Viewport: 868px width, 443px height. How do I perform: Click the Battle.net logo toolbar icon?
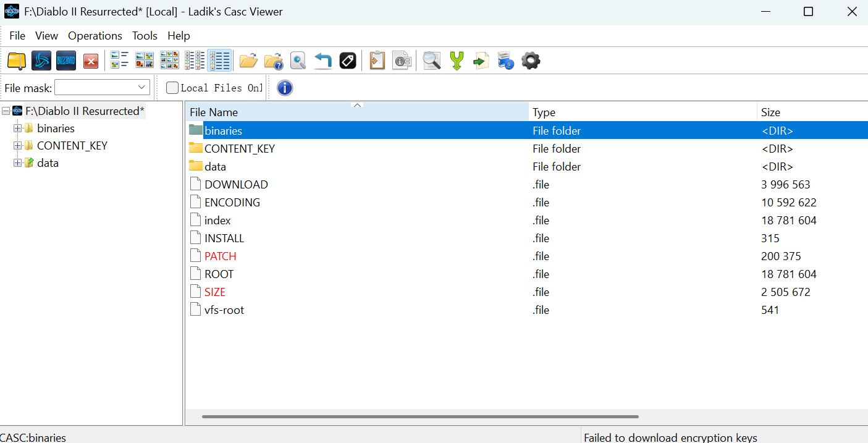click(x=41, y=61)
